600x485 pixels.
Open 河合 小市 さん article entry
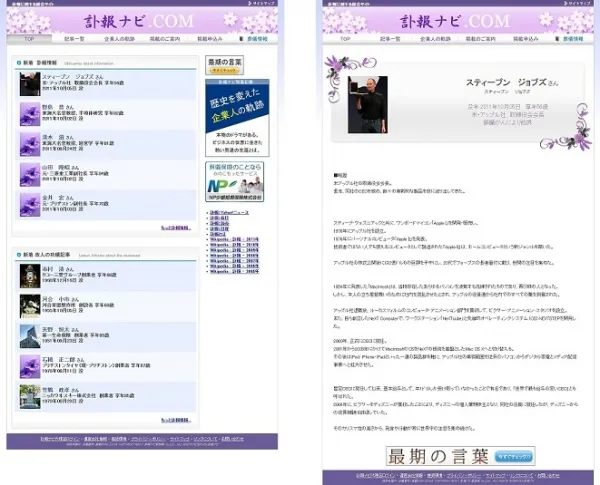tap(106, 306)
